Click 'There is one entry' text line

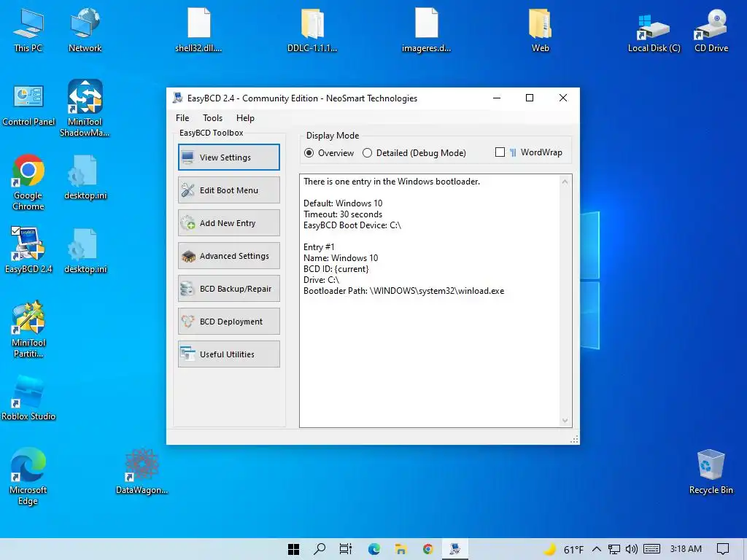(x=392, y=182)
